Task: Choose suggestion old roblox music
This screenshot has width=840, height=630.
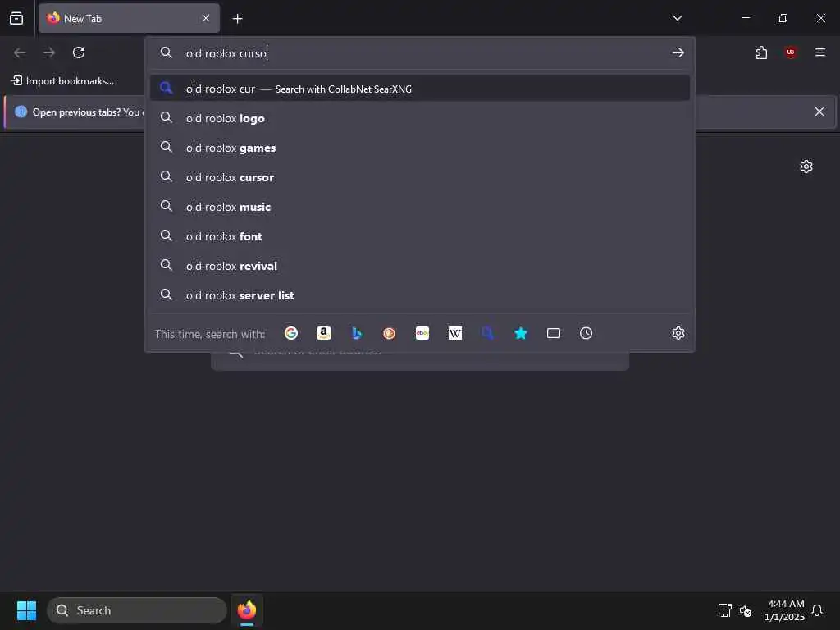Action: 420,207
